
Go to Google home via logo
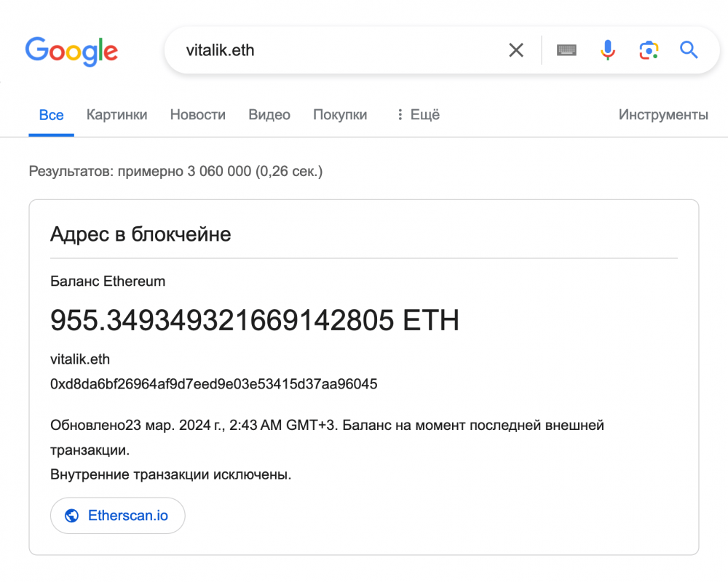coord(71,51)
